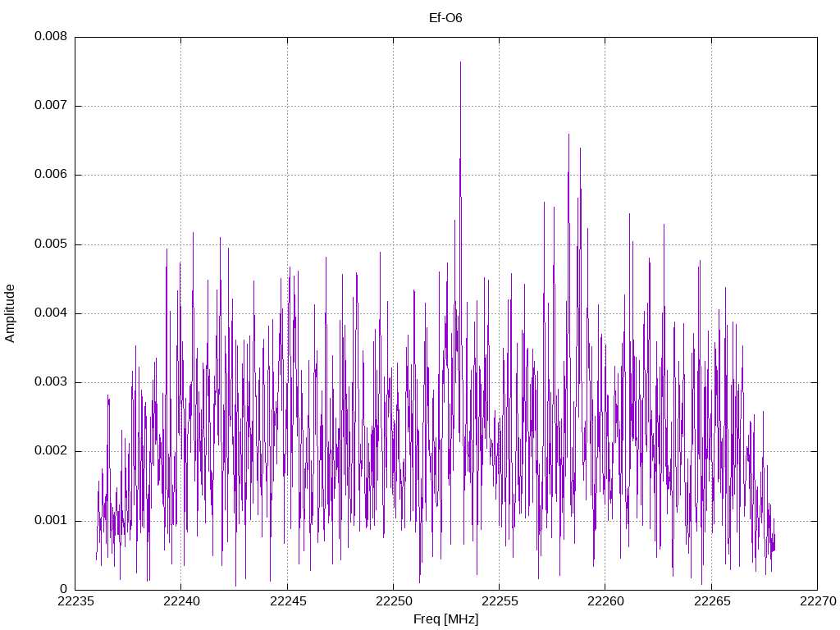
Task: Click the y-axis tick label 0.005
Action: (51, 244)
